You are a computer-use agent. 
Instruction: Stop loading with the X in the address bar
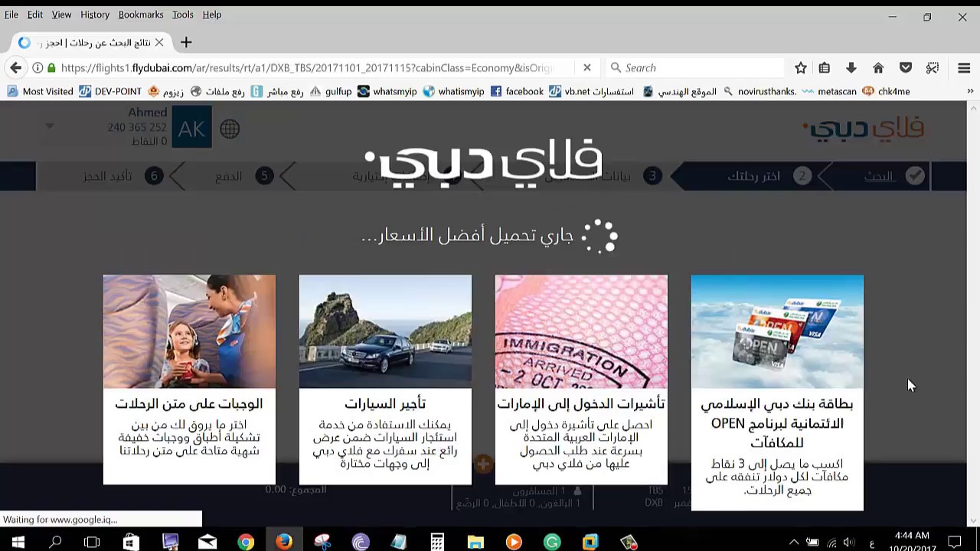587,67
